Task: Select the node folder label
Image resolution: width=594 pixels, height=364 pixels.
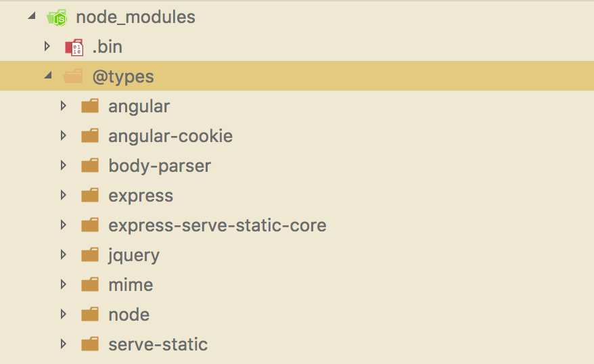Action: coord(129,315)
